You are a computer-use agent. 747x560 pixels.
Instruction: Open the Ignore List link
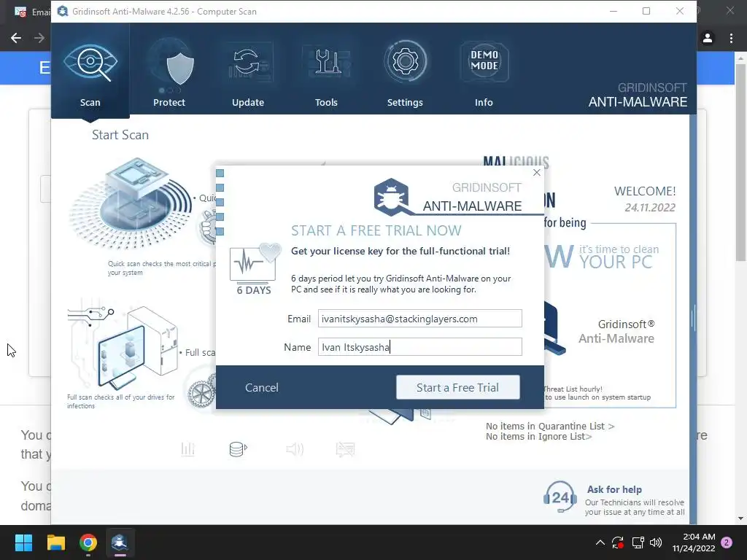click(539, 437)
